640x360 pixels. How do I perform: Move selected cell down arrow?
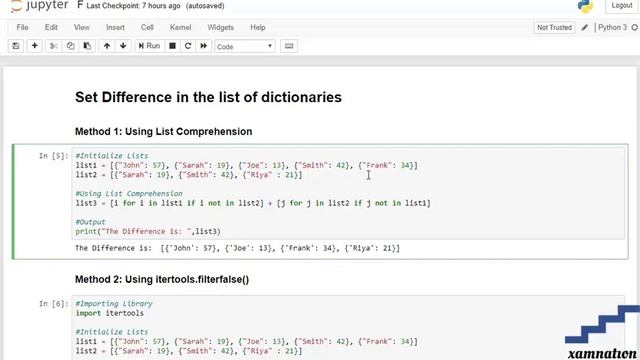tap(123, 46)
